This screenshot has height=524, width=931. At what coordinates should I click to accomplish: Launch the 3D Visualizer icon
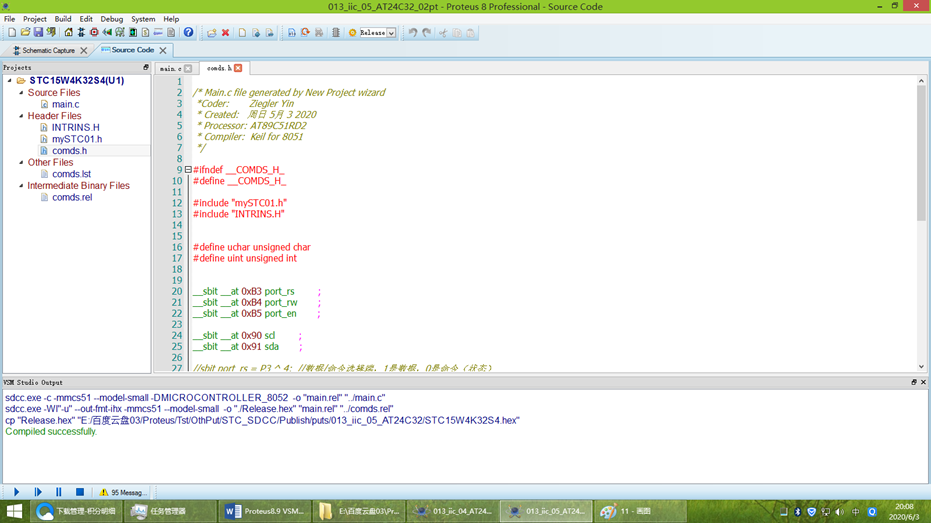[107, 33]
